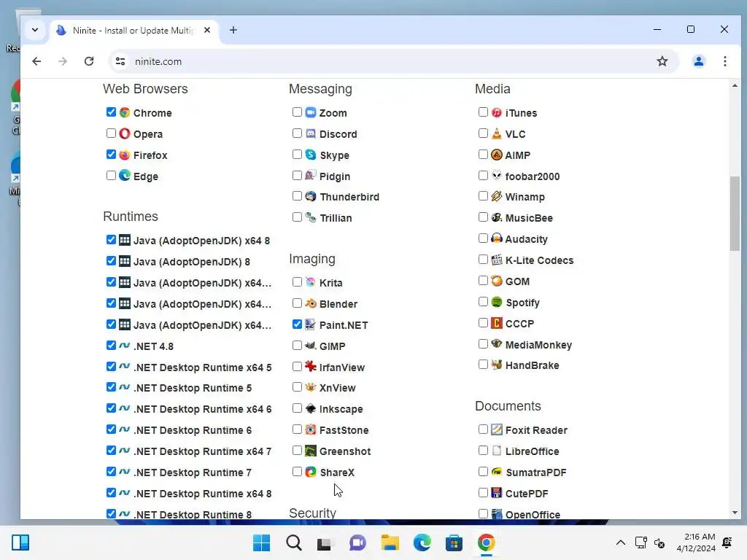Click the Pidgin label
This screenshot has width=747, height=560.
(334, 176)
